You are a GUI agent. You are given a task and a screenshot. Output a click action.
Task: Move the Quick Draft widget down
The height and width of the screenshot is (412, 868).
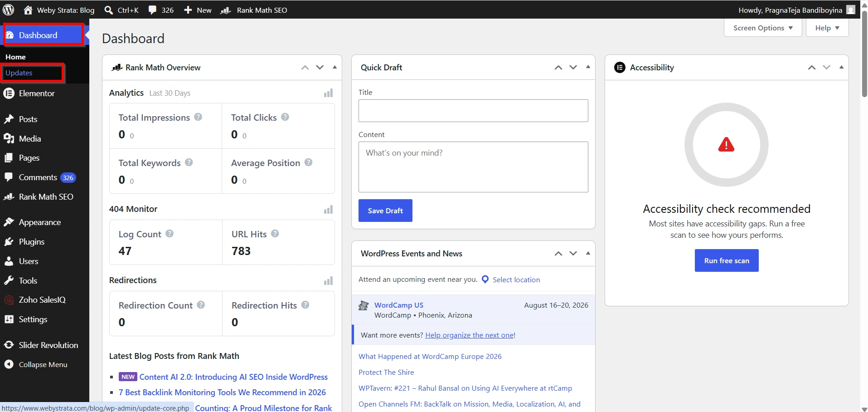click(x=573, y=68)
